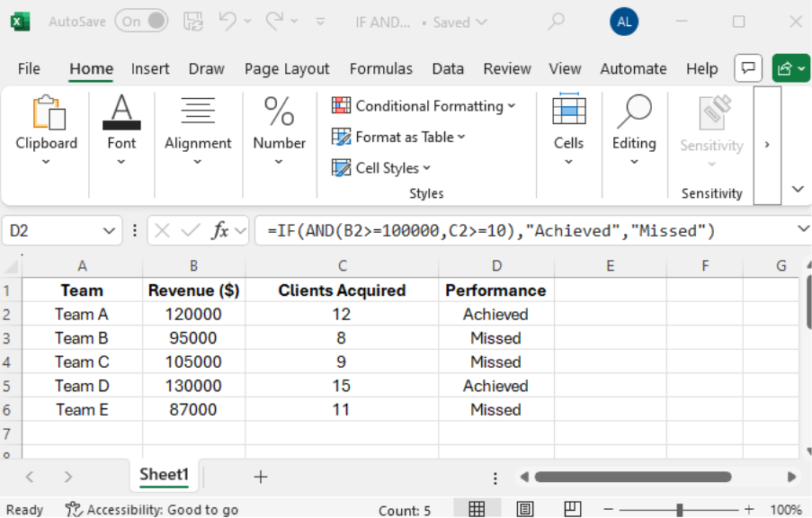812x518 pixels.
Task: Switch to the Draw tab
Action: click(206, 69)
